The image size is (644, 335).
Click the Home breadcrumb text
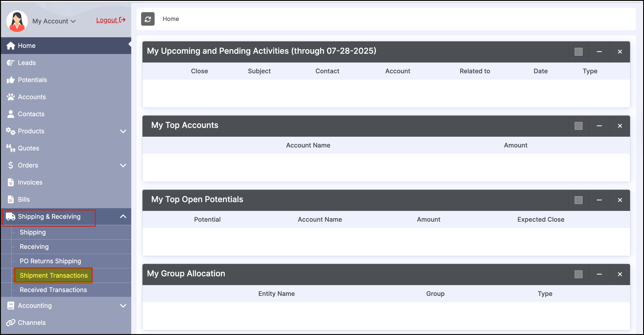coord(171,19)
